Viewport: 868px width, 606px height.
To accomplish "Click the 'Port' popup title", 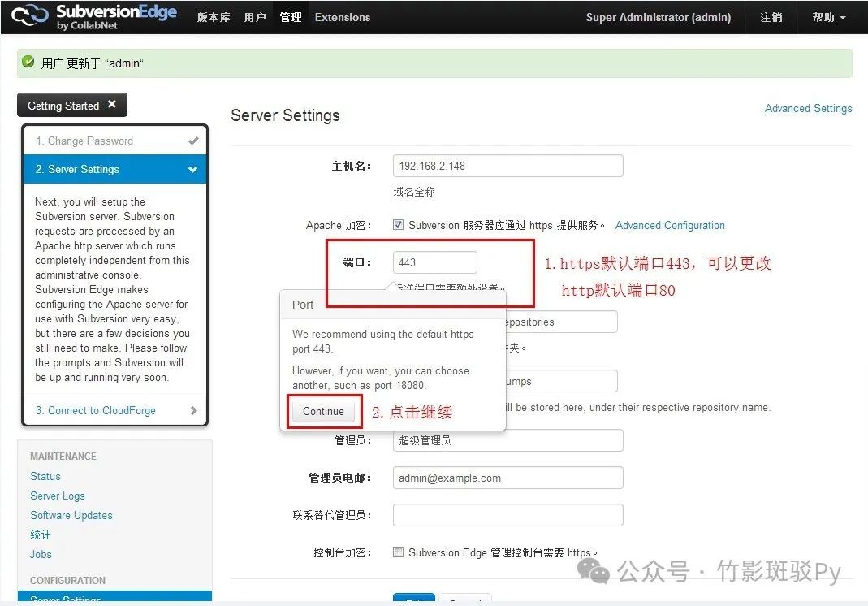I will (x=303, y=305).
